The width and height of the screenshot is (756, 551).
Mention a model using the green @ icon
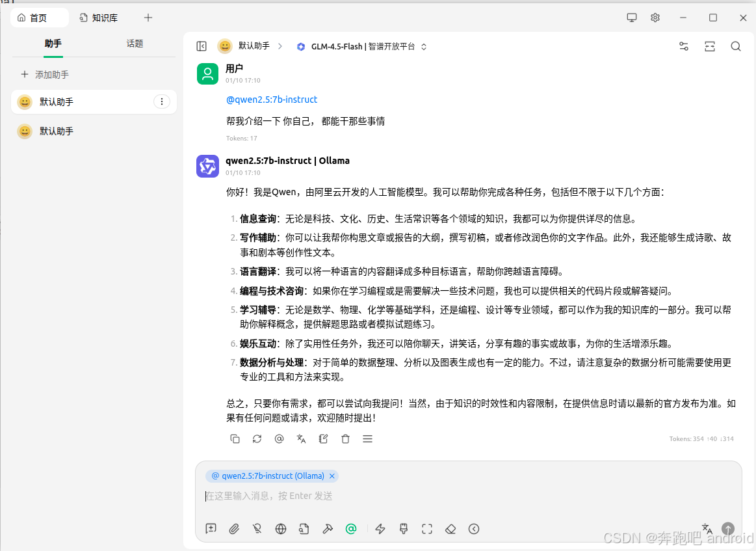pos(351,529)
